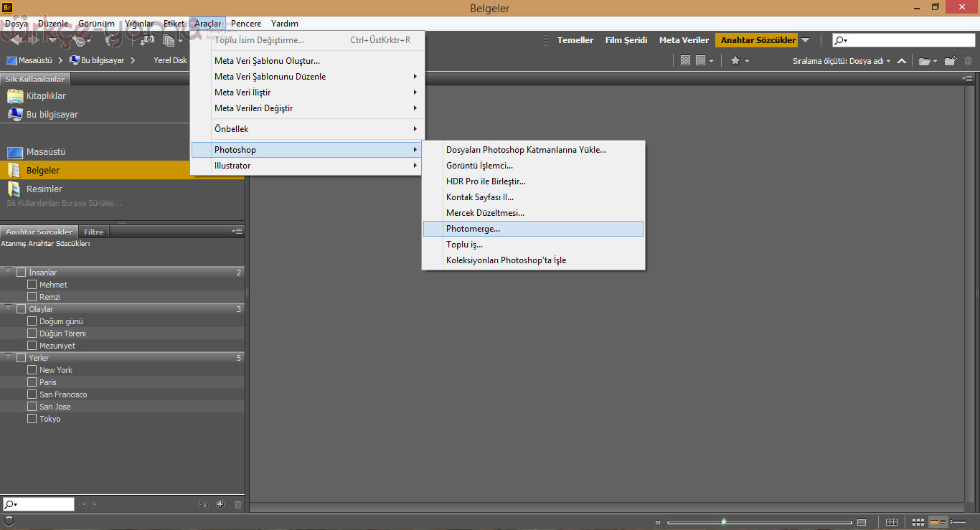980x530 pixels.
Task: Switch to Film Şeridi workspace
Action: pos(626,40)
